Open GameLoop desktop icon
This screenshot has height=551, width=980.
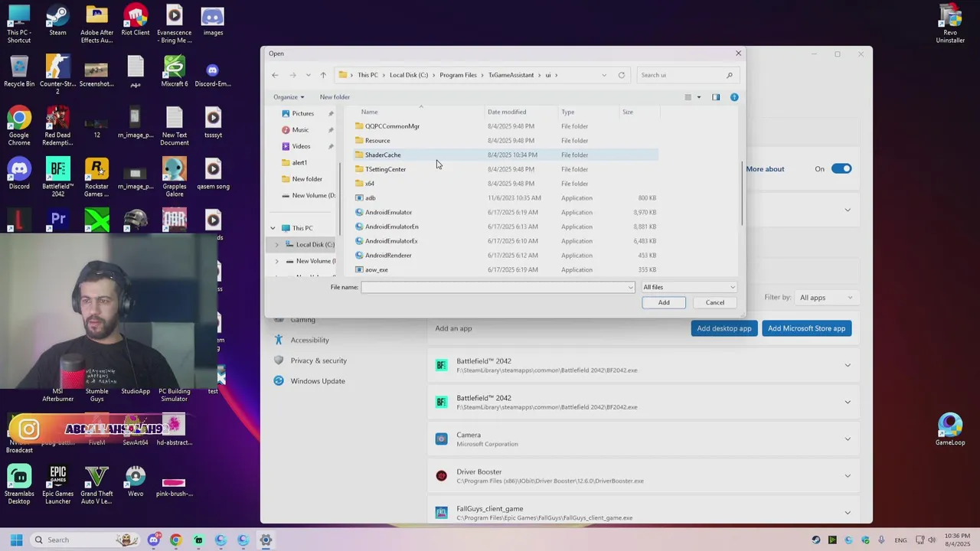click(x=950, y=430)
